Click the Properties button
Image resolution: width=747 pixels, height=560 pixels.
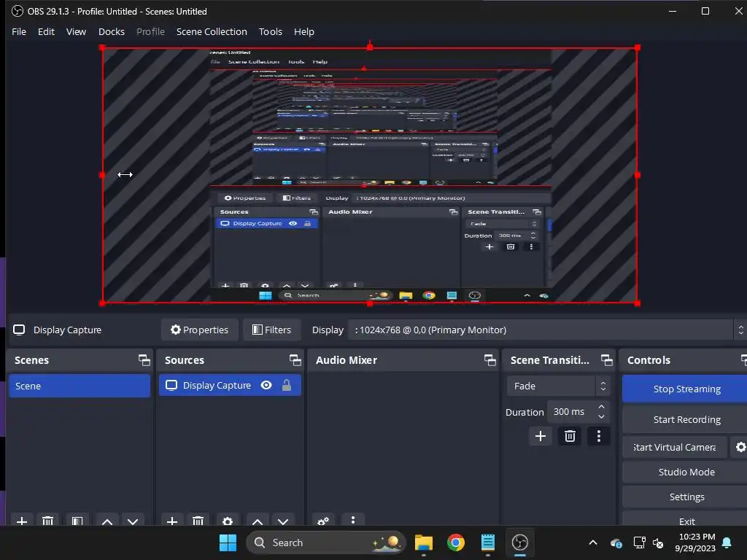click(x=200, y=330)
